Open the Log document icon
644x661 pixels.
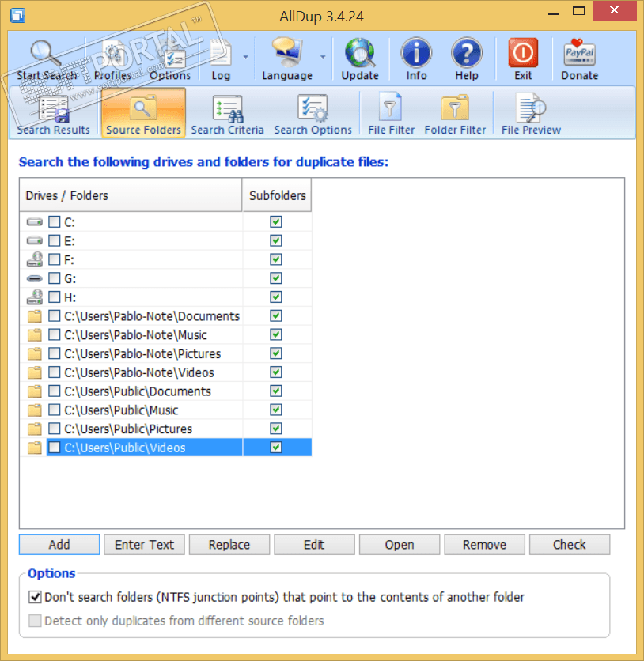[x=221, y=53]
